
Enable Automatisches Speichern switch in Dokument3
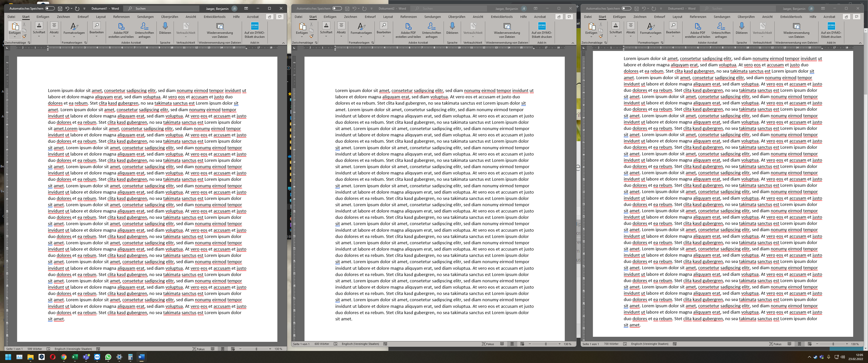[x=626, y=8]
